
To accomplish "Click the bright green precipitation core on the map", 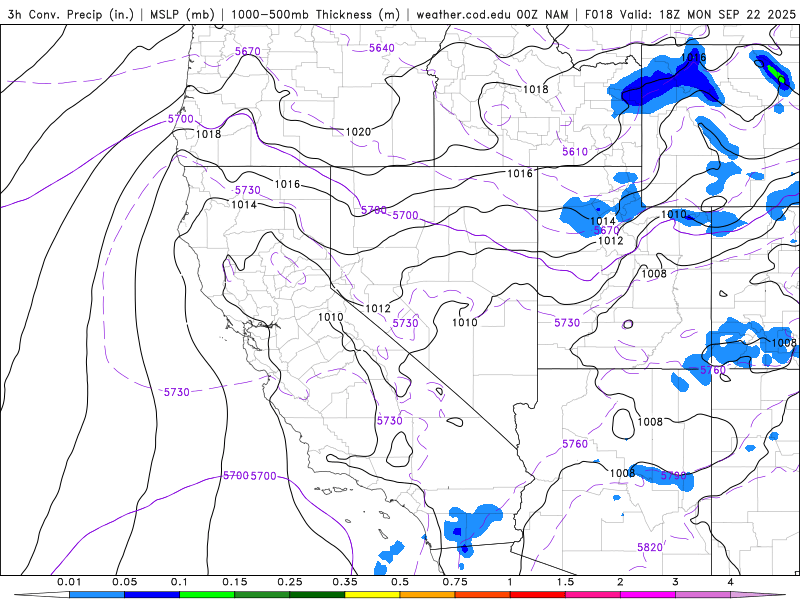I will coord(776,73).
